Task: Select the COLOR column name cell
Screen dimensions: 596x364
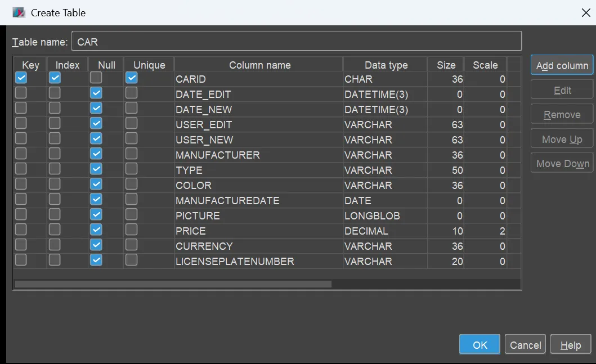Action: (258, 186)
